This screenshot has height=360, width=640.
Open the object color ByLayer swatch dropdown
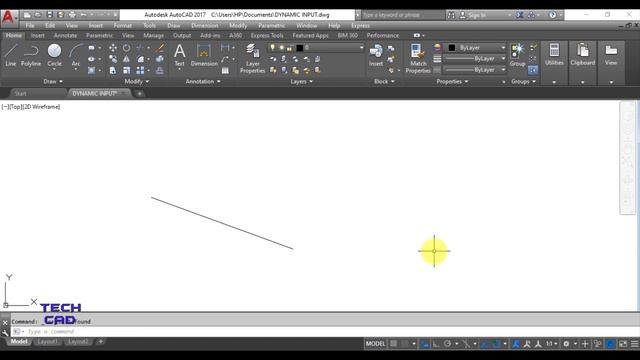click(475, 48)
